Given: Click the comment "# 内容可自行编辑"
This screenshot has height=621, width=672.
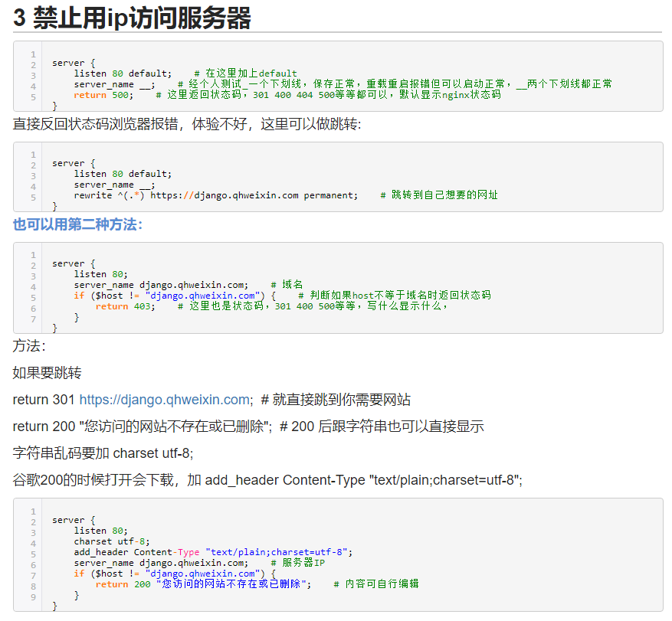Looking at the screenshot, I should 376,583.
